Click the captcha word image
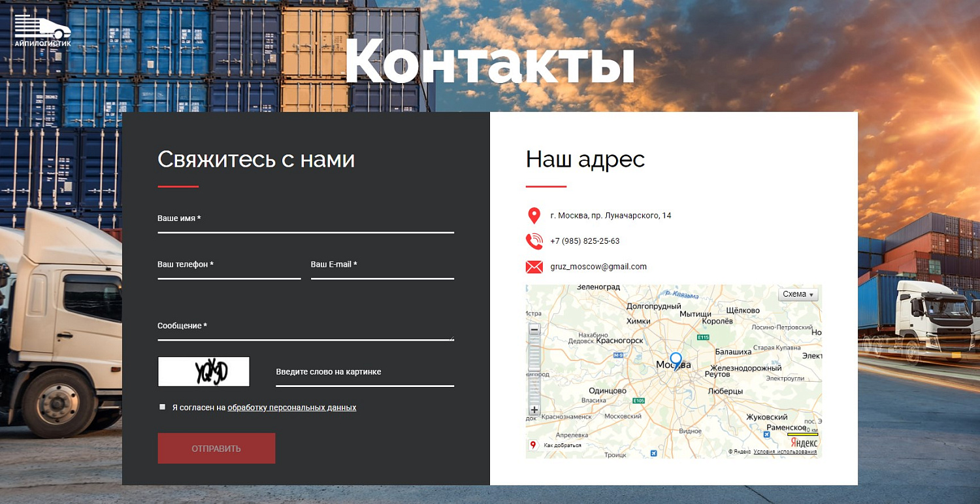Viewport: 980px width, 504px height. (x=203, y=371)
